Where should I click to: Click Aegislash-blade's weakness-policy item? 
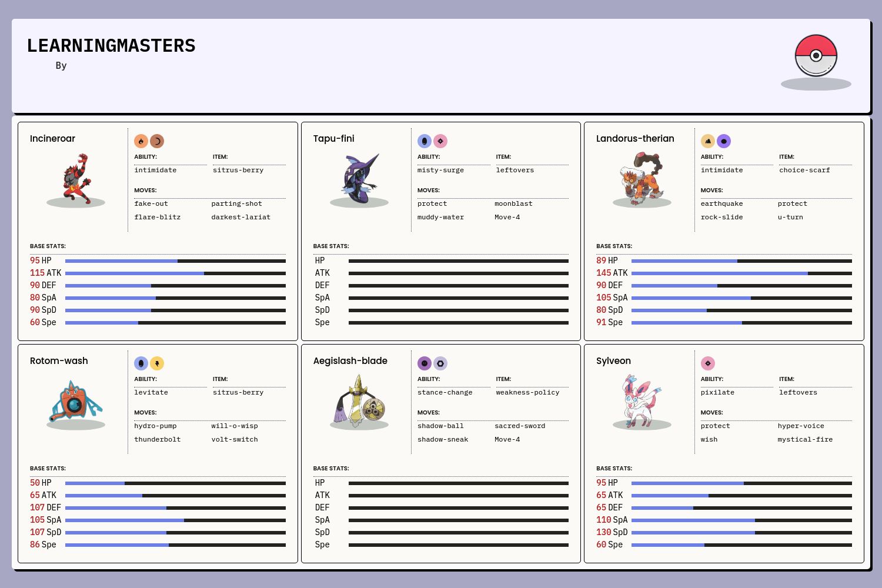coord(527,392)
